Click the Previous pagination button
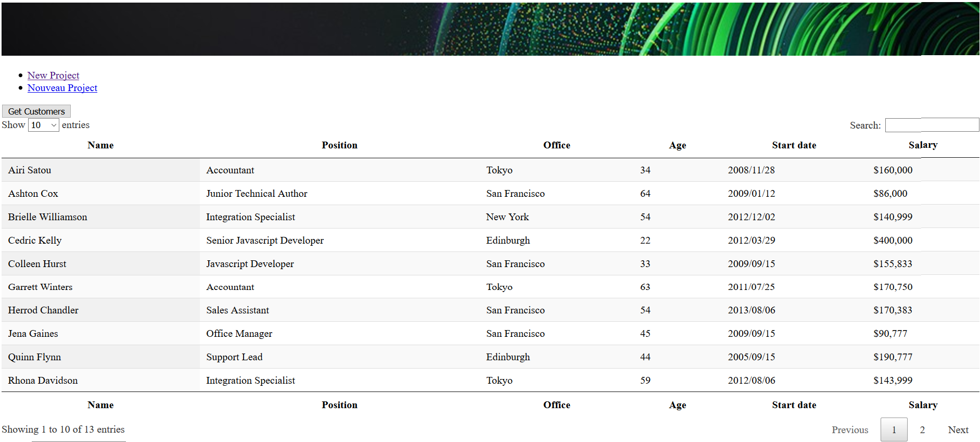Viewport: 980px width, 442px height. pyautogui.click(x=849, y=430)
